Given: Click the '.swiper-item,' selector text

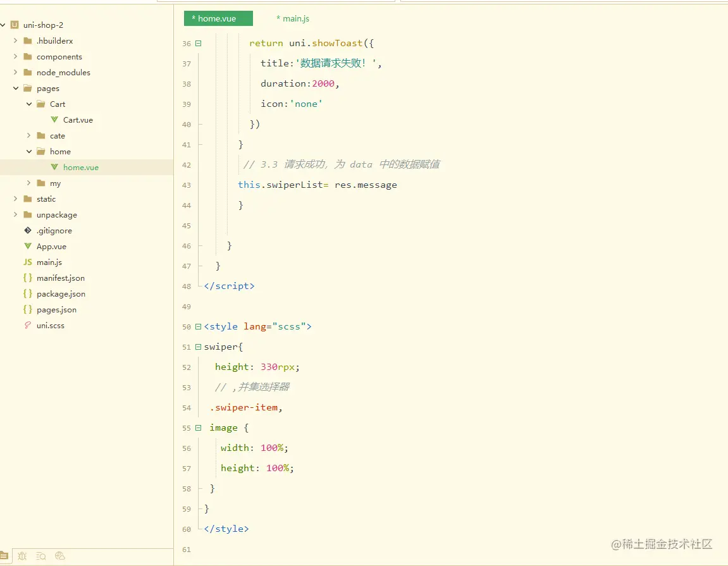Looking at the screenshot, I should point(246,408).
